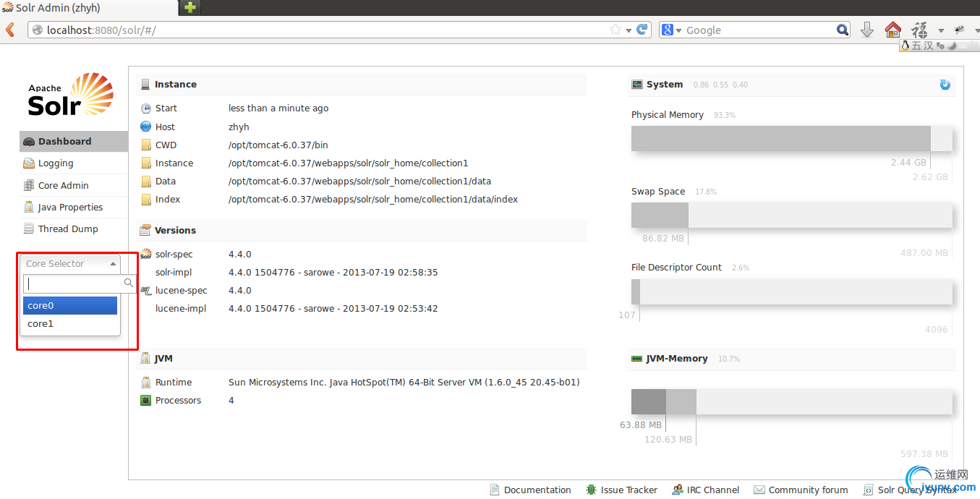Click the Lucene icon beside lucene-spec

[146, 290]
